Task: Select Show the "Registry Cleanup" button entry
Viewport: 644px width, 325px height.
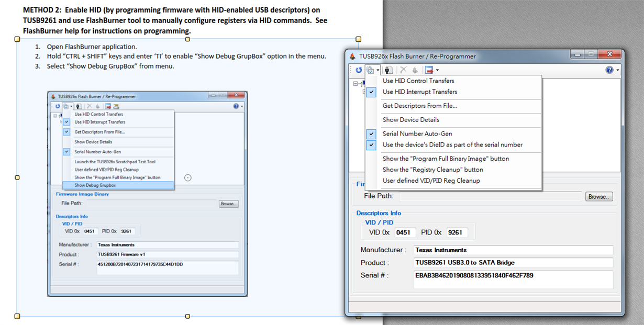Action: [433, 170]
